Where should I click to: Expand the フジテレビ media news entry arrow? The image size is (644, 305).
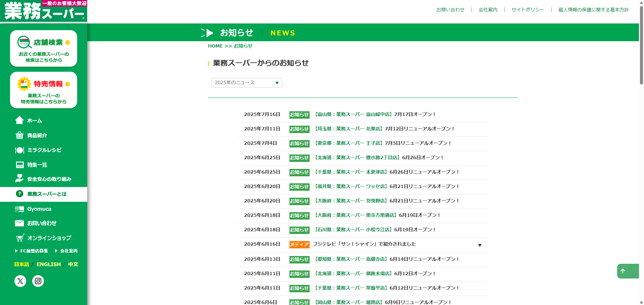click(480, 245)
